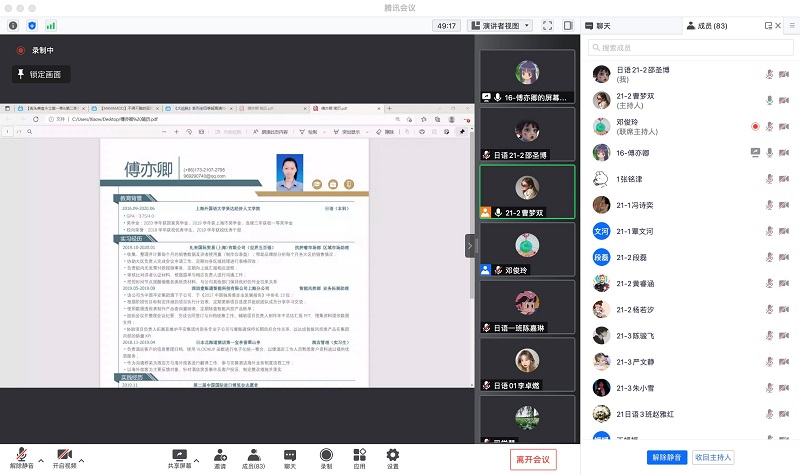
Task: Click the blue security shield icon
Action: coord(32,24)
